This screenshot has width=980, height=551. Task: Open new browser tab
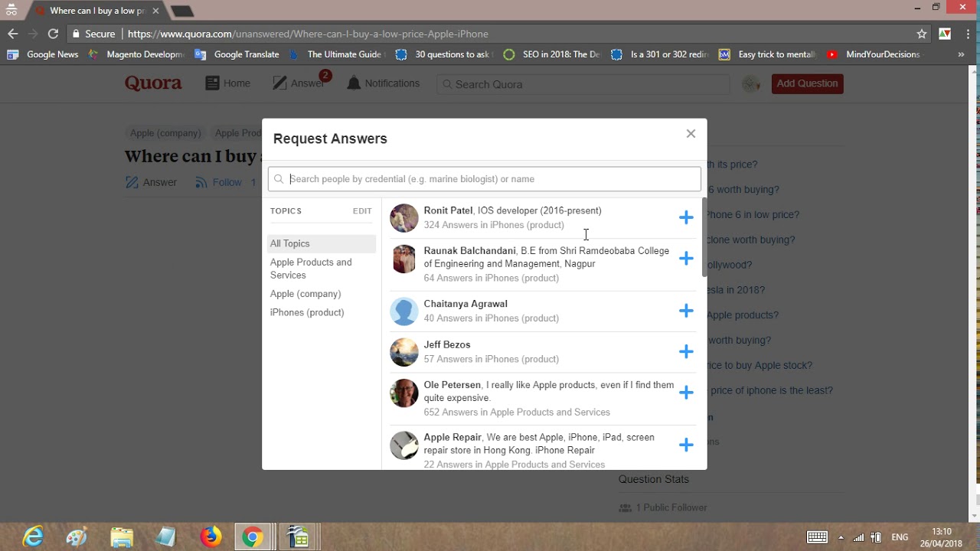coord(181,11)
